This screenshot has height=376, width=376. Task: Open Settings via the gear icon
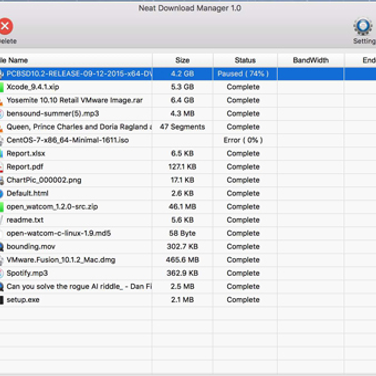click(x=363, y=27)
